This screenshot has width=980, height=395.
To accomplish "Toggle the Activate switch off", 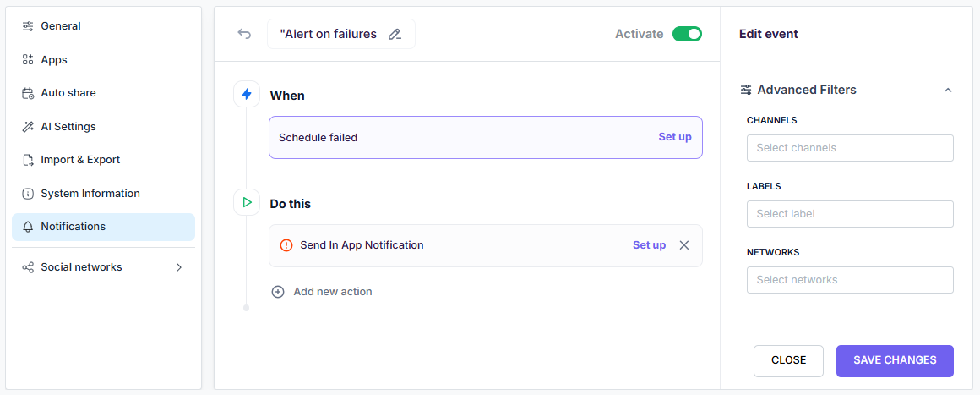I will pyautogui.click(x=687, y=34).
